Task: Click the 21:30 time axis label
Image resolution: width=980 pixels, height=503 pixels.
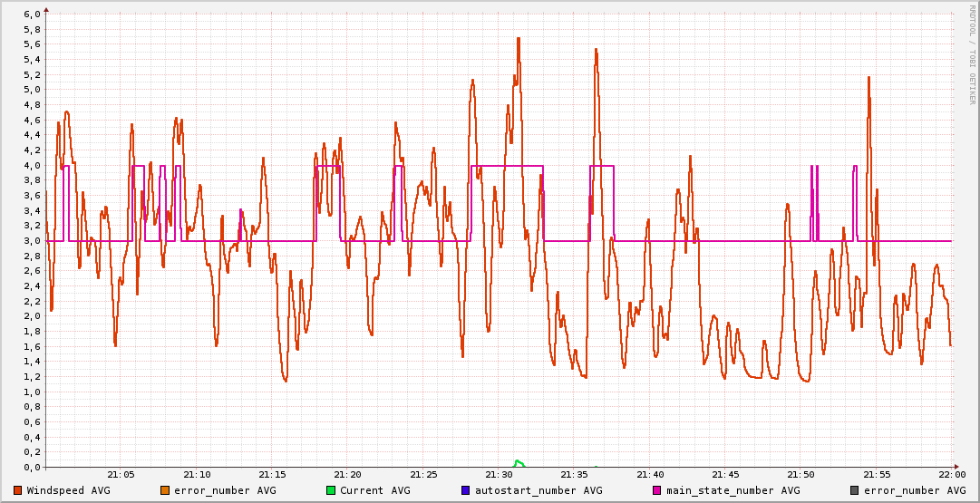Action: [x=500, y=475]
